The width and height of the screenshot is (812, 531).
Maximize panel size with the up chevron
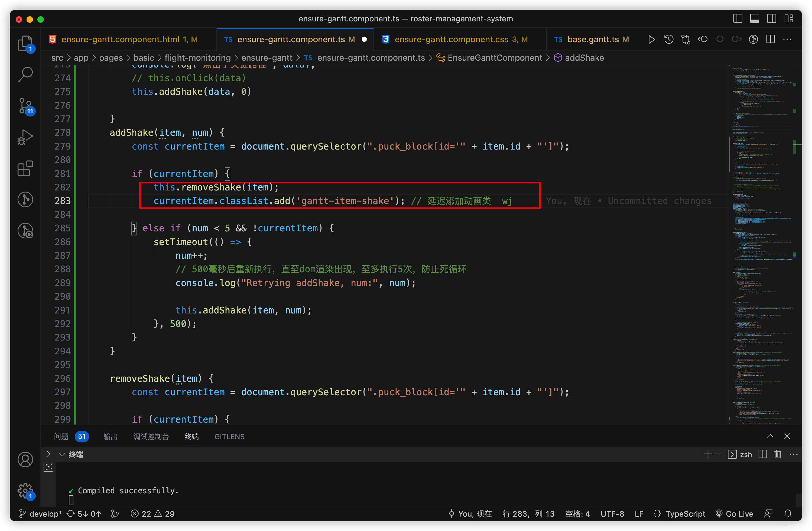pos(770,436)
